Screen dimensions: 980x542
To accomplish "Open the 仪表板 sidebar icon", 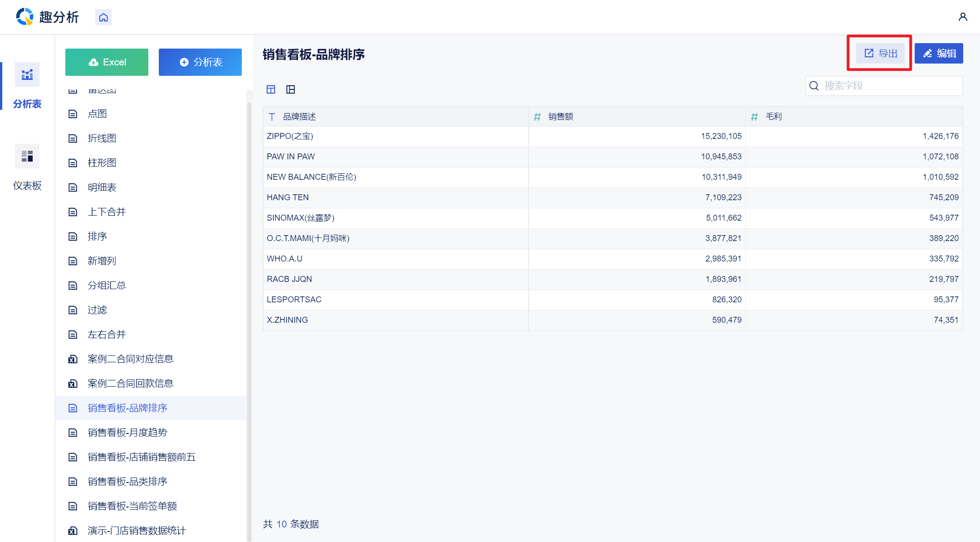I will tap(27, 157).
